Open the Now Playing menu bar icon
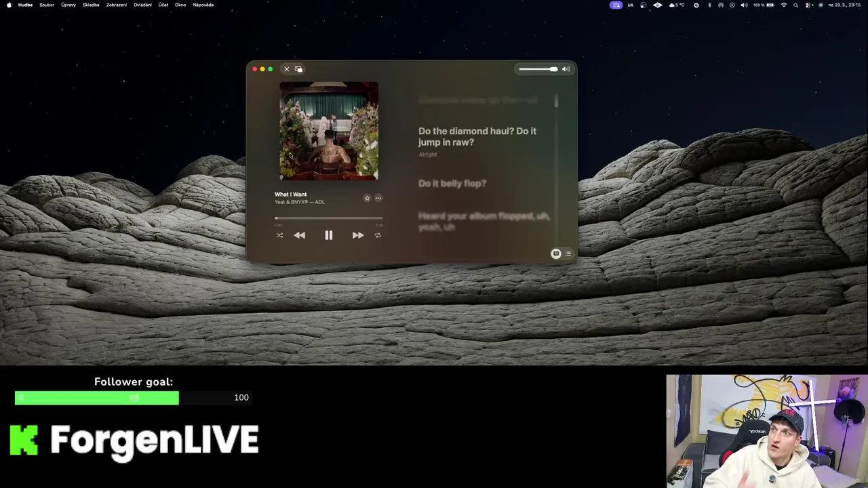 [732, 5]
